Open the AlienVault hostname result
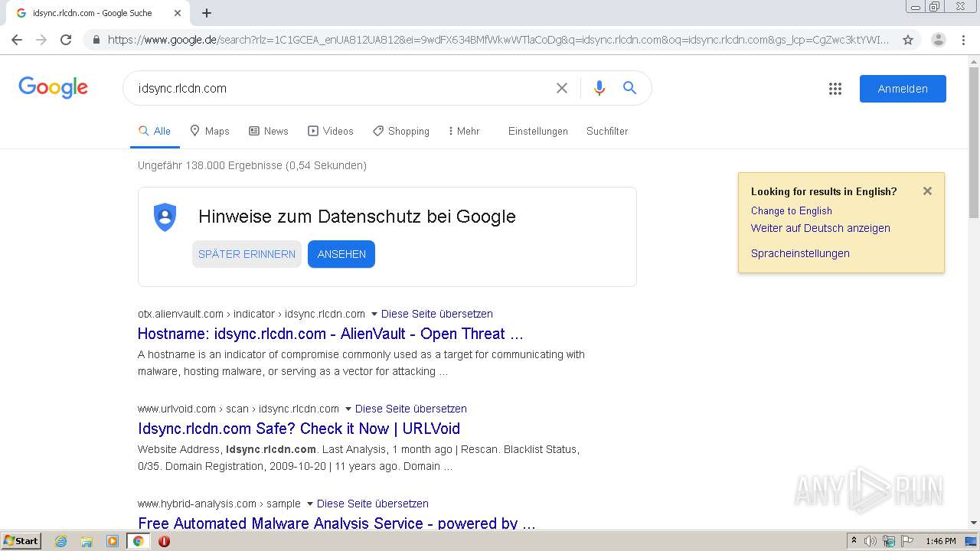The height and width of the screenshot is (551, 980). tap(331, 334)
